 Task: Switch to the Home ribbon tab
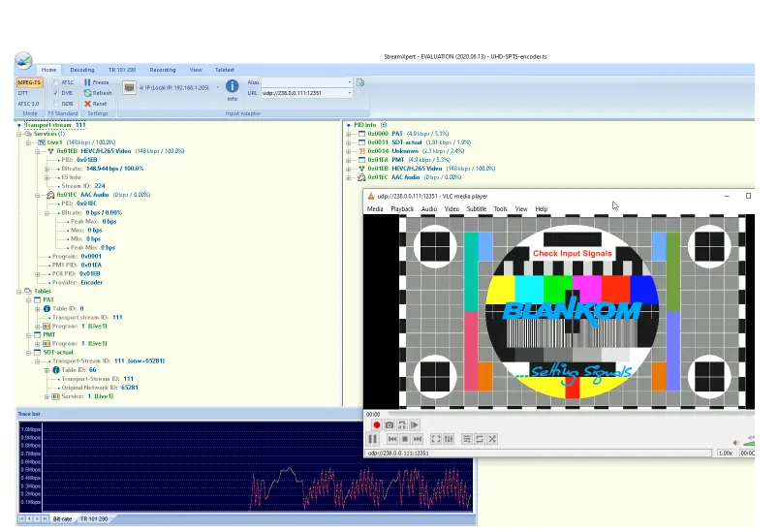[x=48, y=70]
